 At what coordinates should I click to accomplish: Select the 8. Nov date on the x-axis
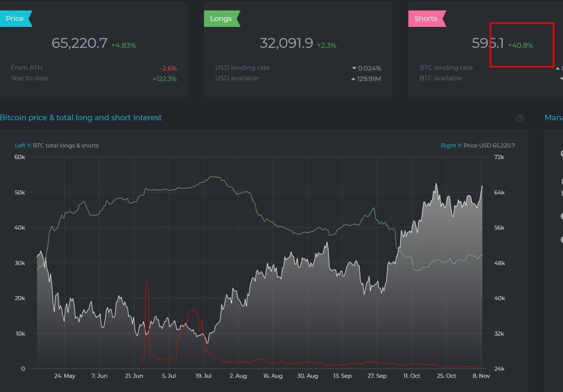click(x=482, y=376)
